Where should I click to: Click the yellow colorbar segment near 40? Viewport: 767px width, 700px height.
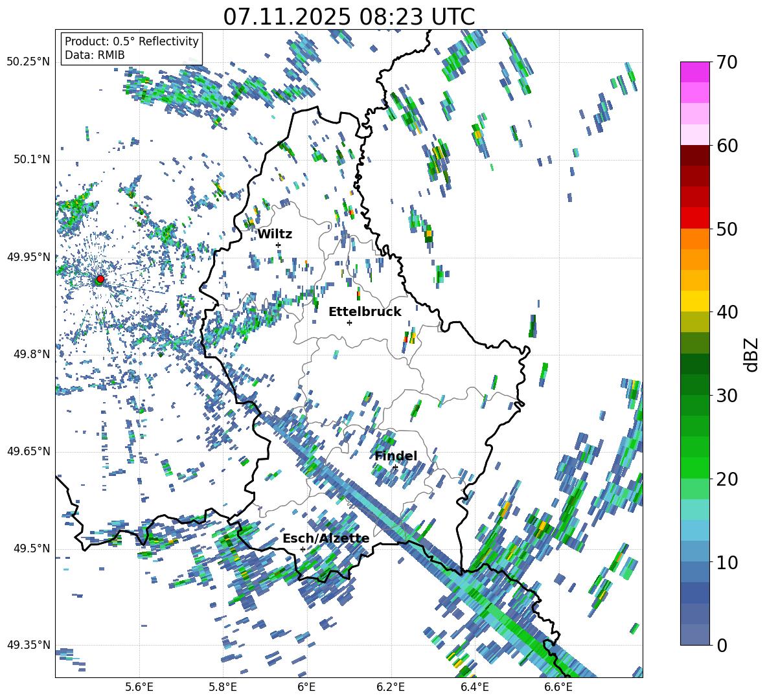694,301
